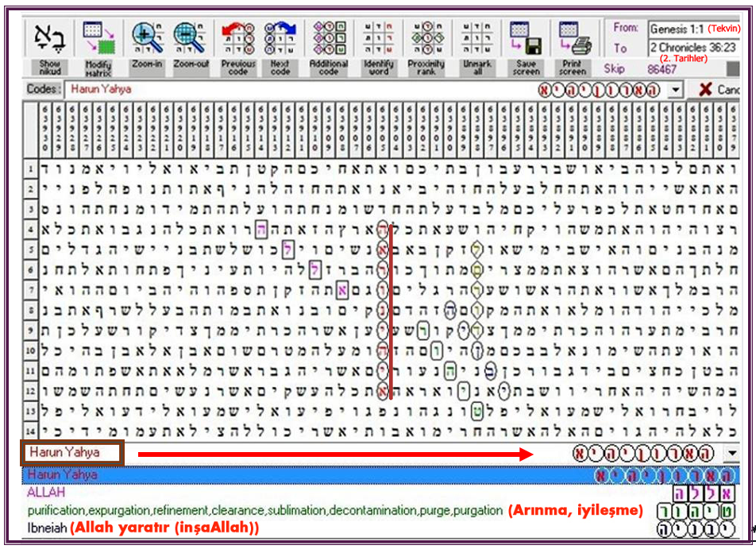Click the Next code label button

tap(280, 68)
